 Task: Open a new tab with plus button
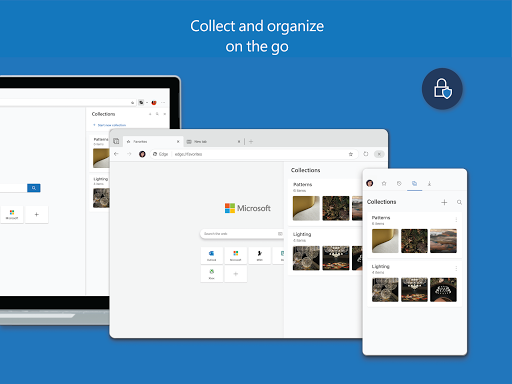click(x=251, y=142)
